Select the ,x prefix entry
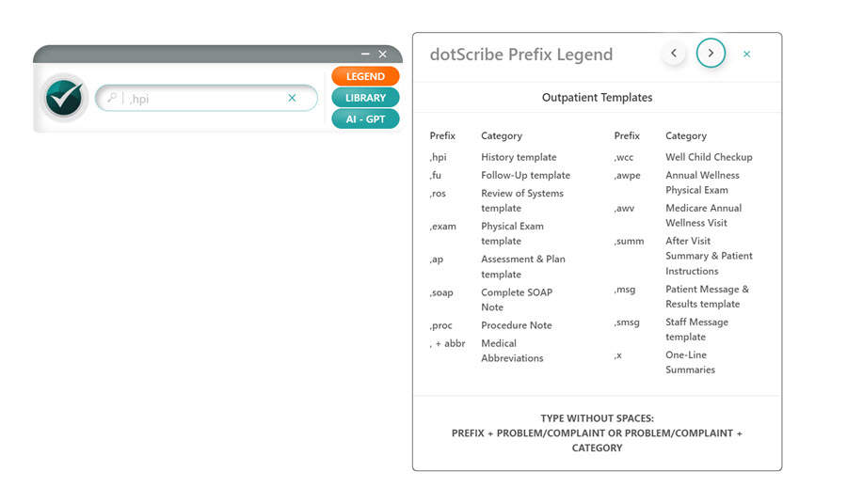 617,355
